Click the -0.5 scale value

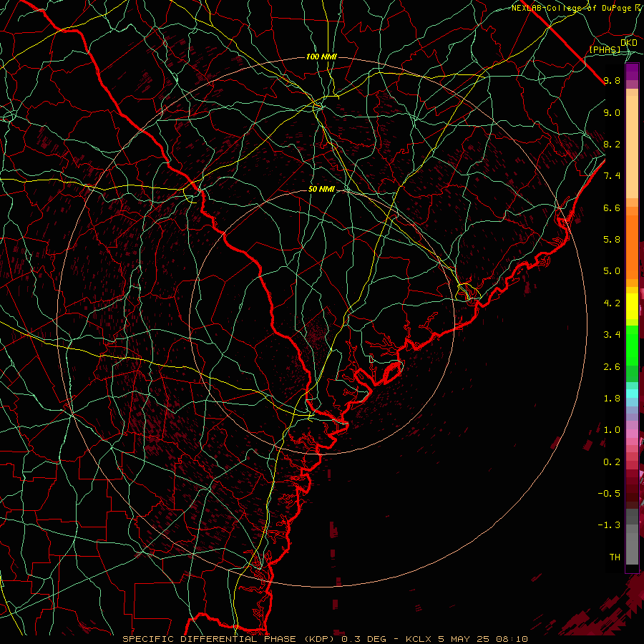609,494
